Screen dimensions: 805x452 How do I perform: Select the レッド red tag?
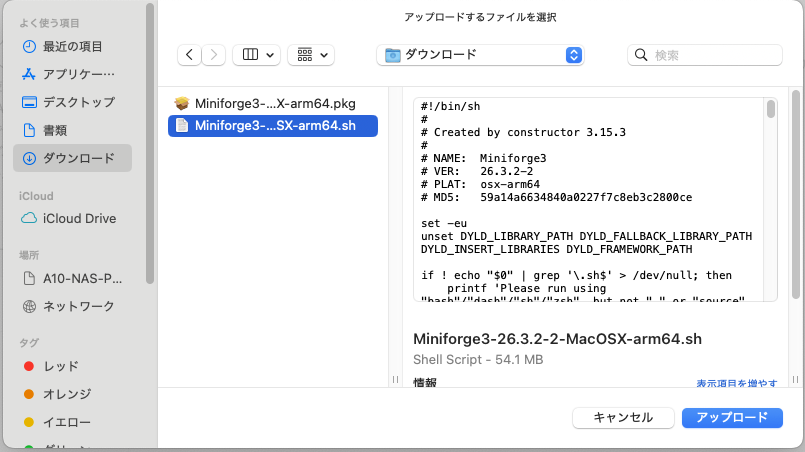[72, 366]
